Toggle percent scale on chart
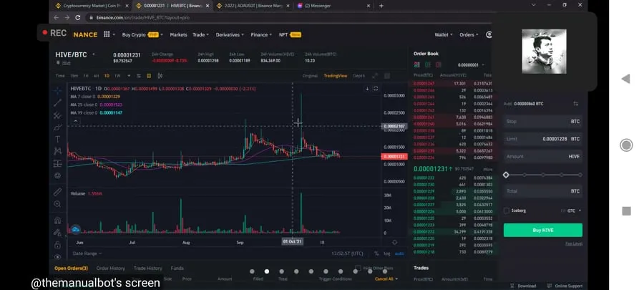The image size is (644, 290). tap(376, 253)
